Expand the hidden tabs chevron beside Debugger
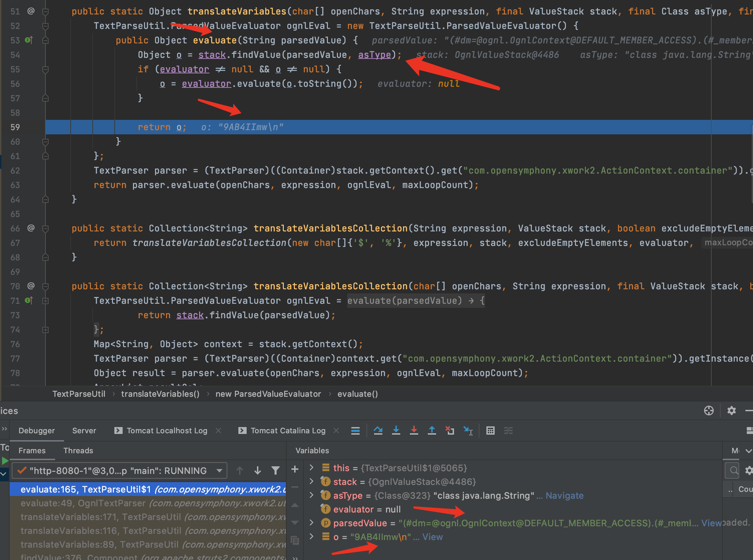This screenshot has height=560, width=753. (x=4, y=429)
